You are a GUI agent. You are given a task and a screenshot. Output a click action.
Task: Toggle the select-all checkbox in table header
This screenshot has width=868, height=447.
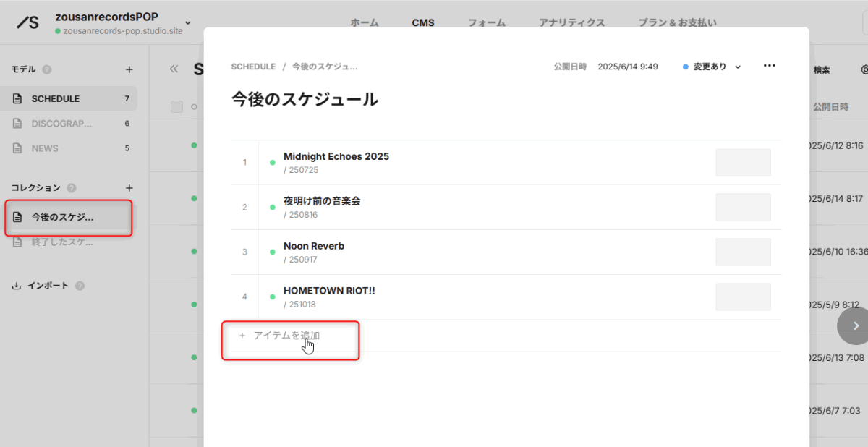(x=177, y=107)
